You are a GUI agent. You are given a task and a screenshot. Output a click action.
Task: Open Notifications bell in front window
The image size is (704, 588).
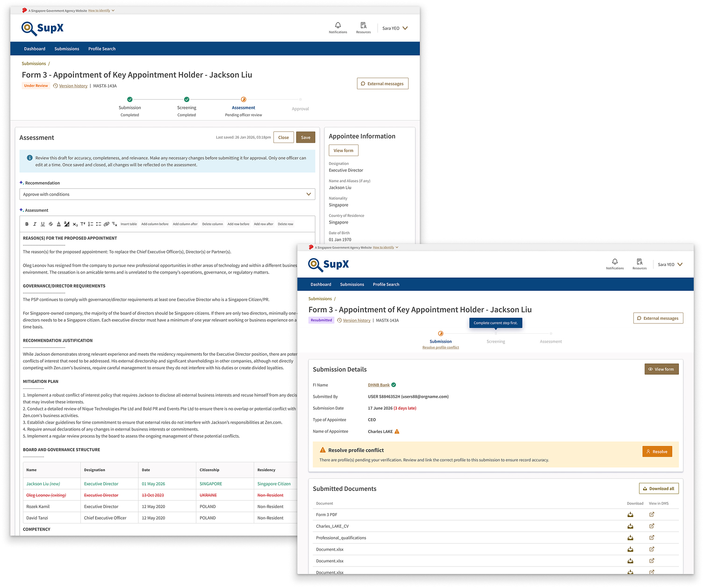pyautogui.click(x=615, y=264)
